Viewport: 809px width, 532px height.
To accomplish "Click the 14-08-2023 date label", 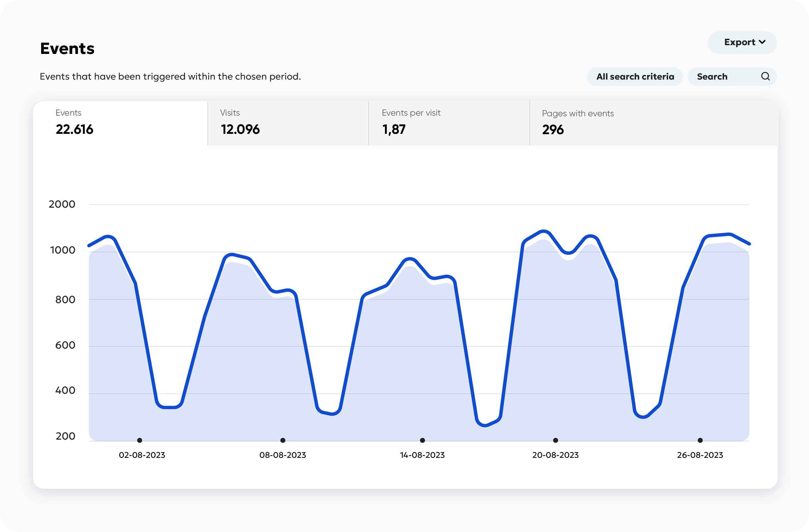I will click(x=422, y=455).
